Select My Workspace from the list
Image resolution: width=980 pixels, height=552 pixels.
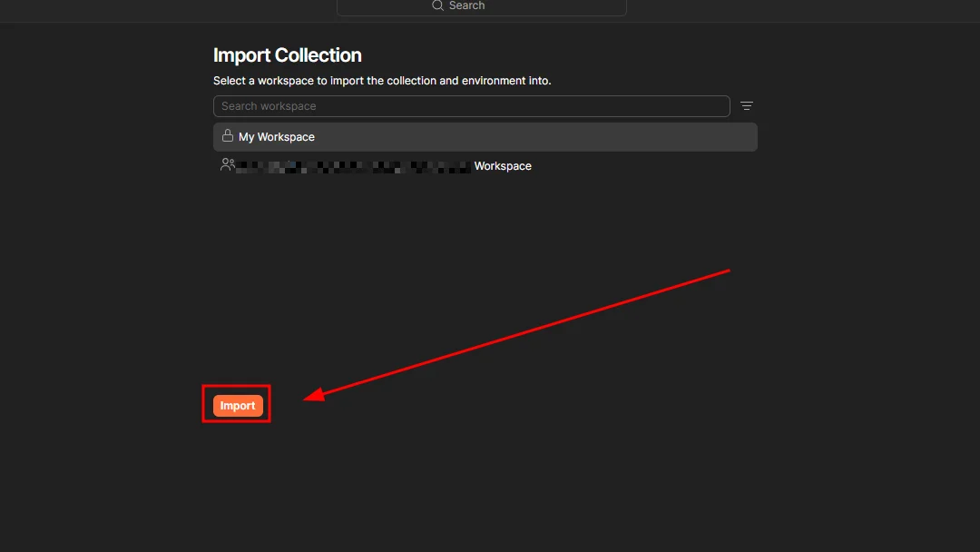[x=485, y=137]
